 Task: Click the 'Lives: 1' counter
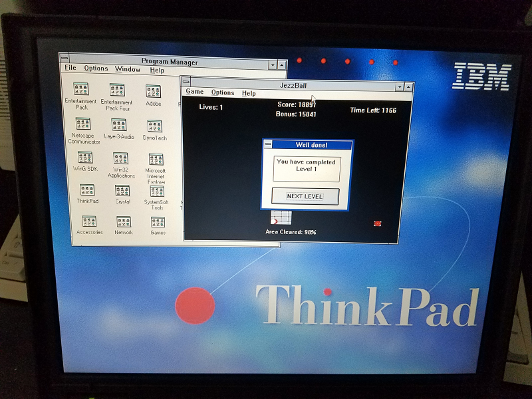click(x=211, y=107)
